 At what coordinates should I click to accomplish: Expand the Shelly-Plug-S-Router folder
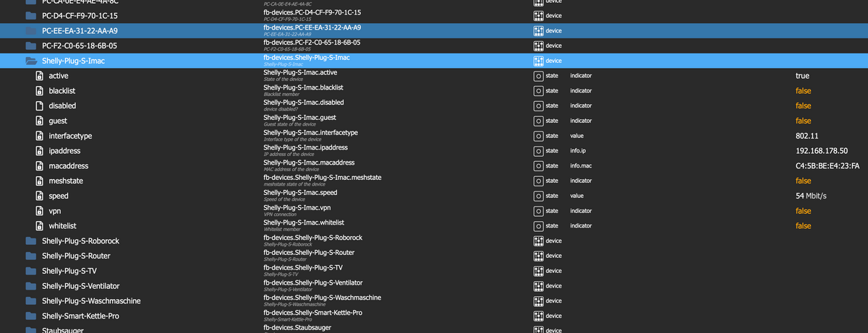coord(30,256)
